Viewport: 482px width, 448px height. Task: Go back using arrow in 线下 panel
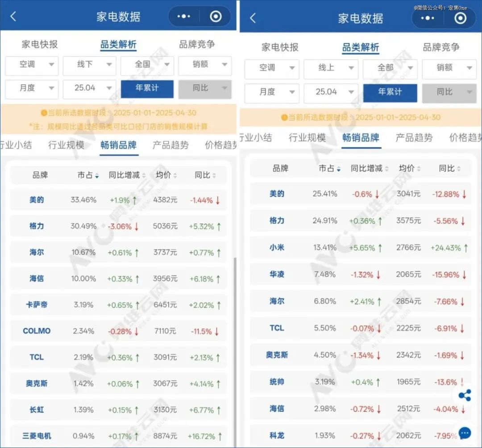click(x=13, y=17)
